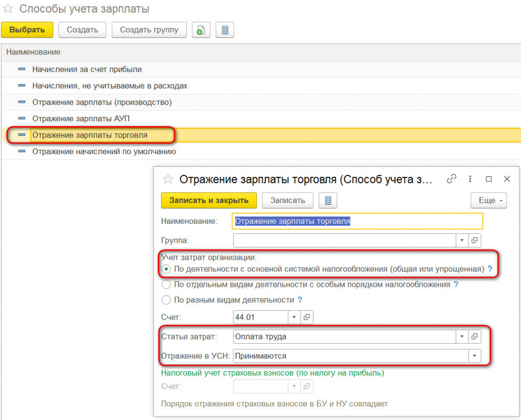Click into the Наименование text field
Image resolution: width=521 pixels, height=420 pixels.
click(357, 221)
